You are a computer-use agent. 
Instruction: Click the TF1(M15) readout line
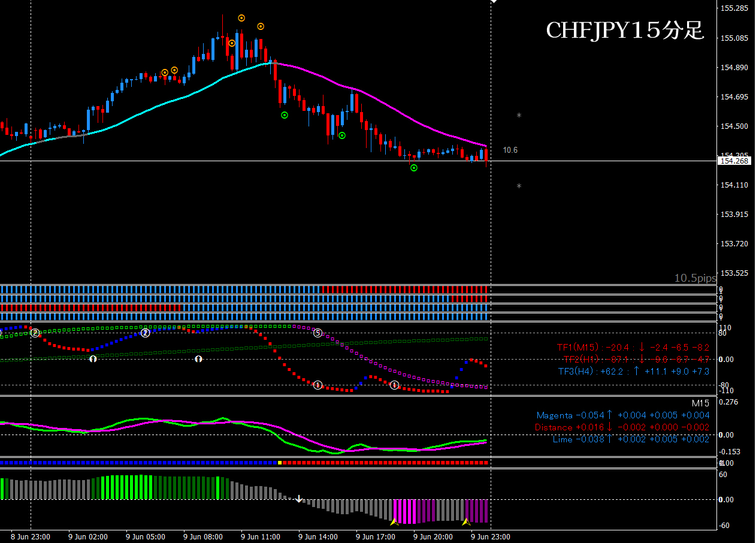(633, 347)
